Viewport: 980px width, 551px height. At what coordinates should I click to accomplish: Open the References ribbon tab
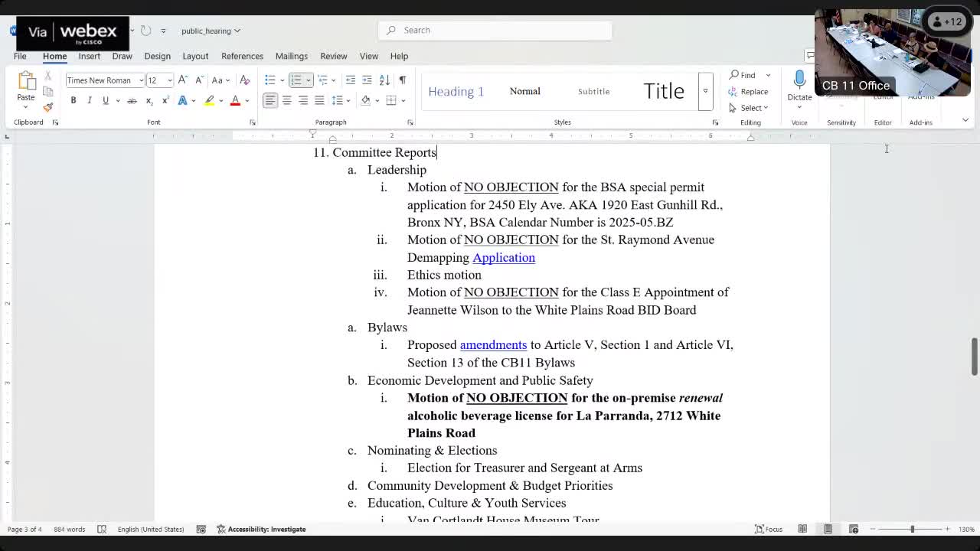coord(242,56)
